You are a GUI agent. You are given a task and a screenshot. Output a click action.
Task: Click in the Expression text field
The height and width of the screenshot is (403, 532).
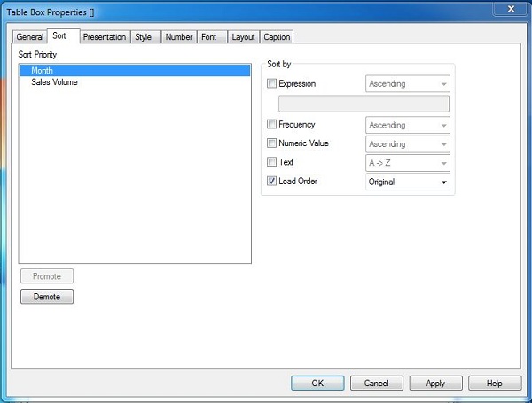click(364, 104)
